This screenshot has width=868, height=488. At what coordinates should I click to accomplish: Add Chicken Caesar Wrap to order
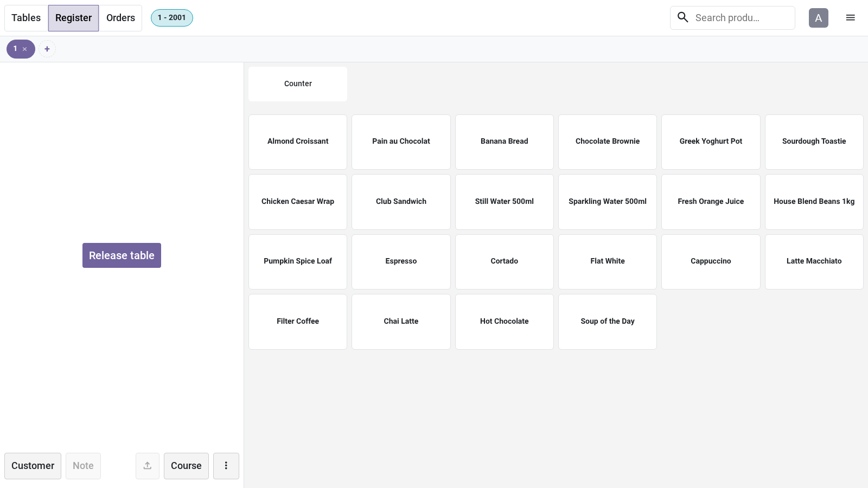pyautogui.click(x=298, y=202)
